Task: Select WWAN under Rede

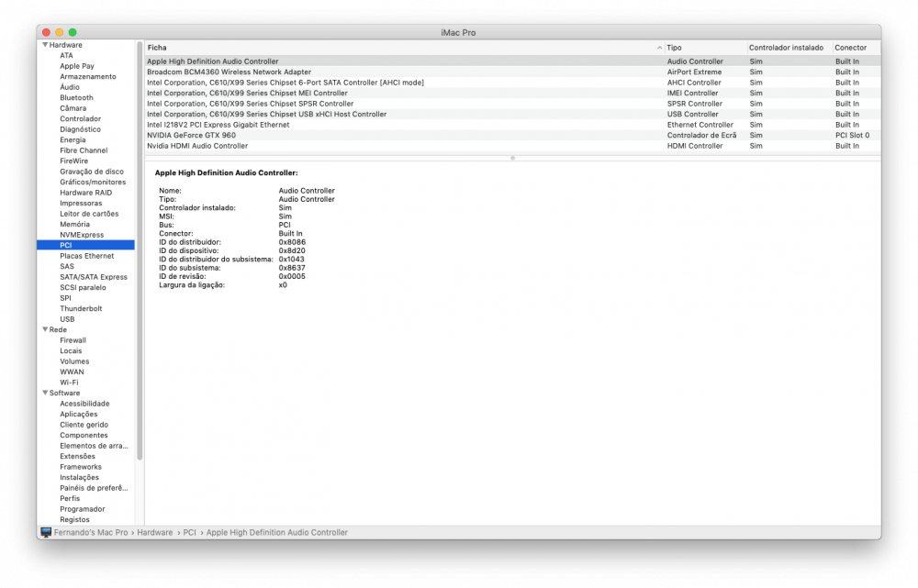Action: [72, 372]
